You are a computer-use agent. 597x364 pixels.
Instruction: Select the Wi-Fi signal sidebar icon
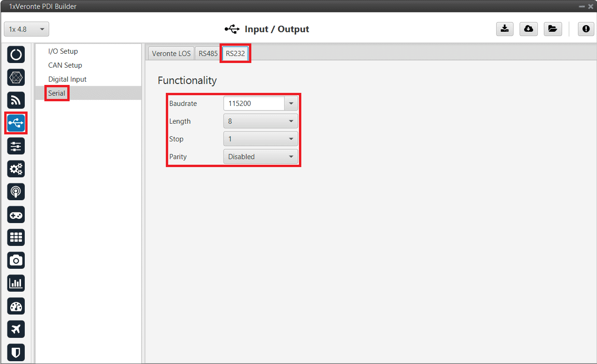tap(16, 100)
